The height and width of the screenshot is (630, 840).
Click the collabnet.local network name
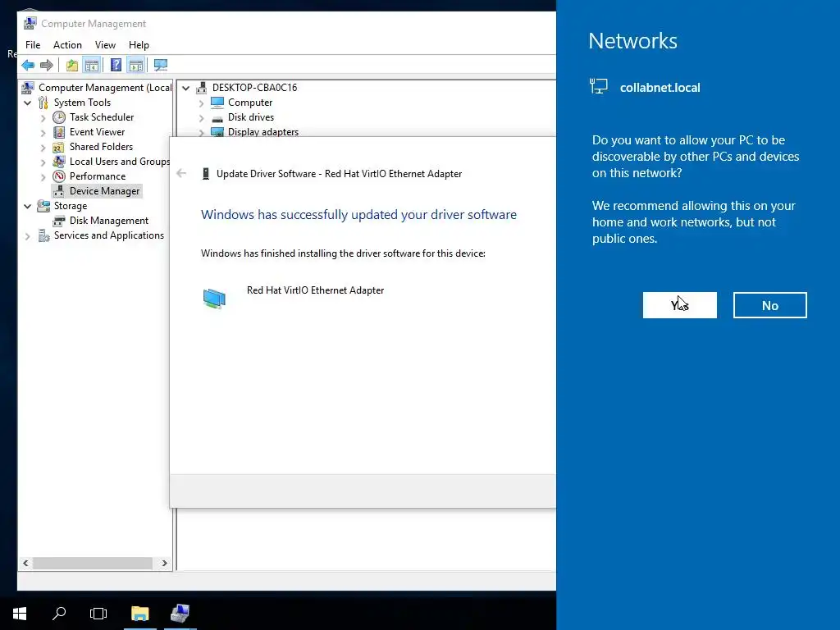660,88
